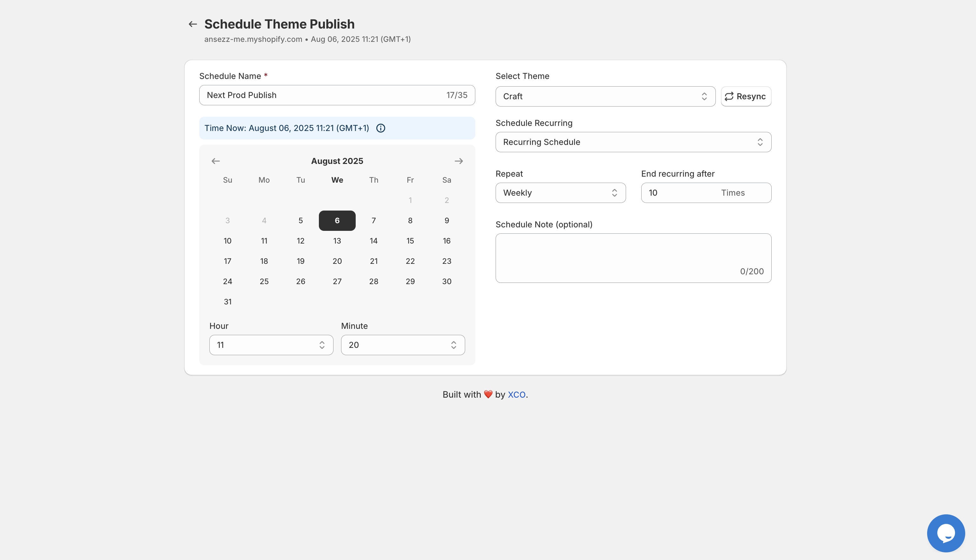Click the red heart in the footer
Image resolution: width=976 pixels, height=560 pixels.
[488, 394]
